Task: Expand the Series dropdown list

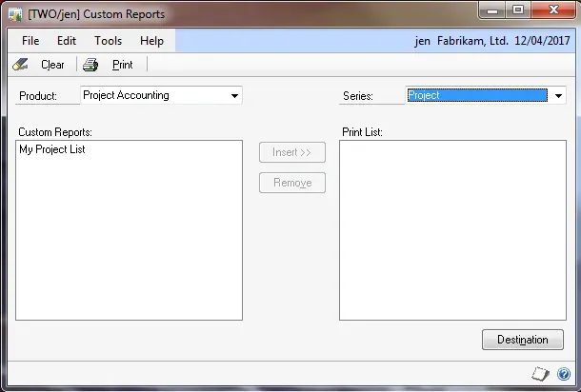Action: (x=558, y=95)
